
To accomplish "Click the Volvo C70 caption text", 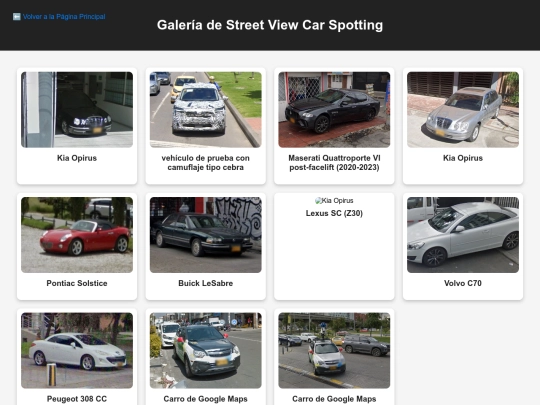I will pyautogui.click(x=463, y=283).
